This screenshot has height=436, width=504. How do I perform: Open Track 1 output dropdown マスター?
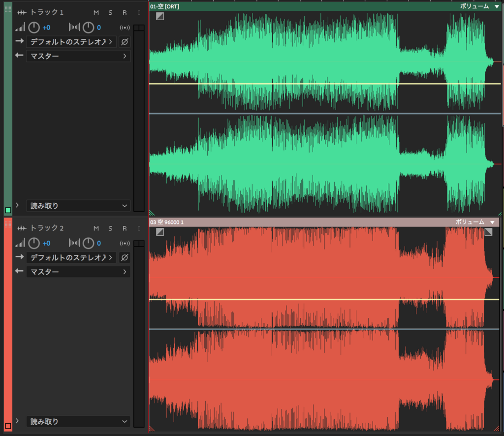(78, 56)
